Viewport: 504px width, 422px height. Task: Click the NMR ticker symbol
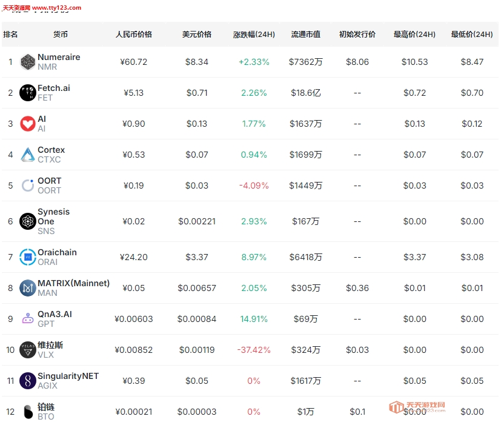[47, 67]
